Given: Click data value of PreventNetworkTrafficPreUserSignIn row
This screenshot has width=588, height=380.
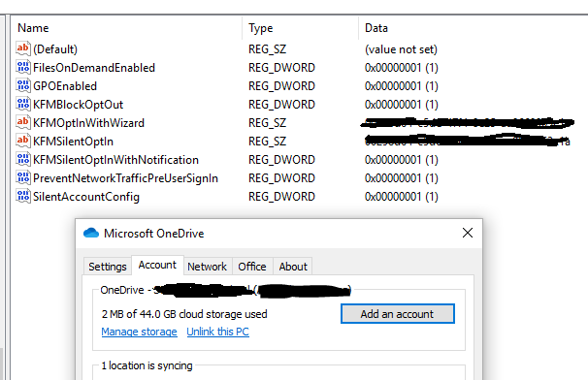Looking at the screenshot, I should [x=402, y=177].
